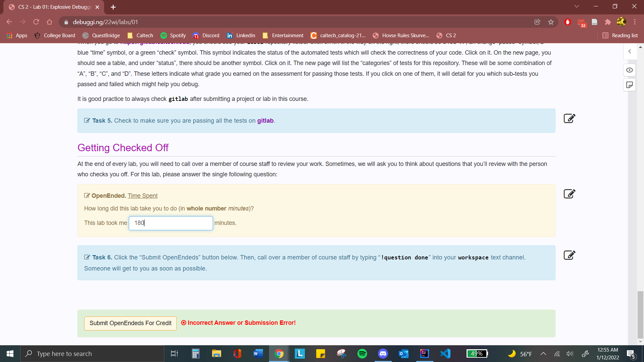Click the share page icon in address bar
This screenshot has width=644, height=362.
[537, 22]
